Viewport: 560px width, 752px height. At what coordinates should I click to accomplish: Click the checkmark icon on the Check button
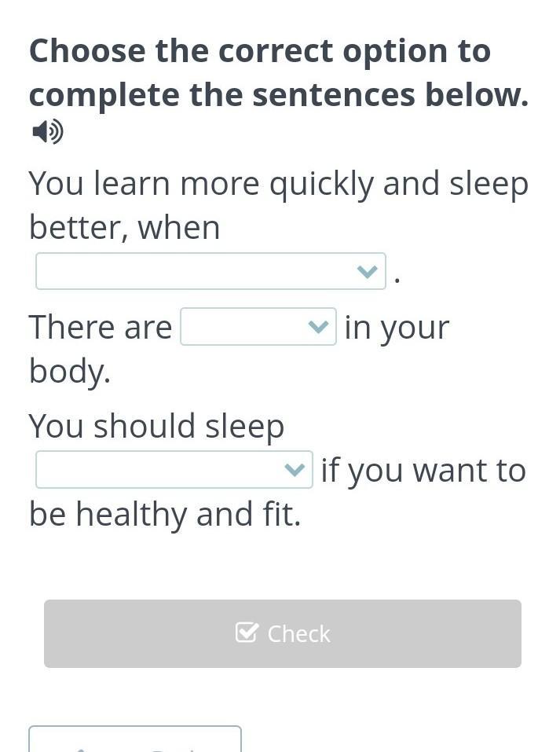247,633
